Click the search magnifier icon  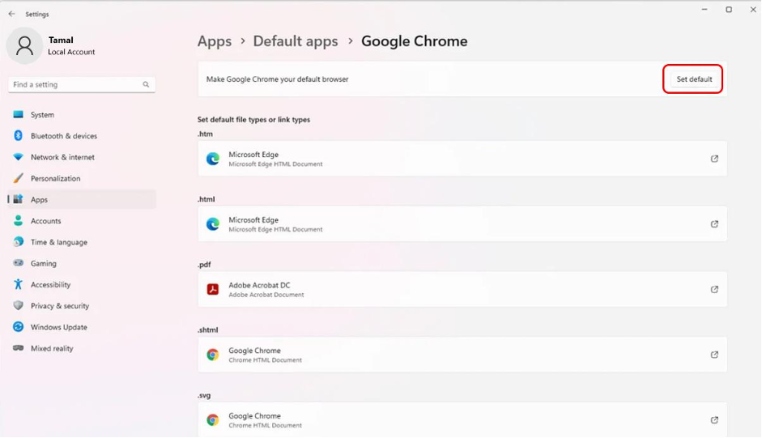pyautogui.click(x=146, y=85)
